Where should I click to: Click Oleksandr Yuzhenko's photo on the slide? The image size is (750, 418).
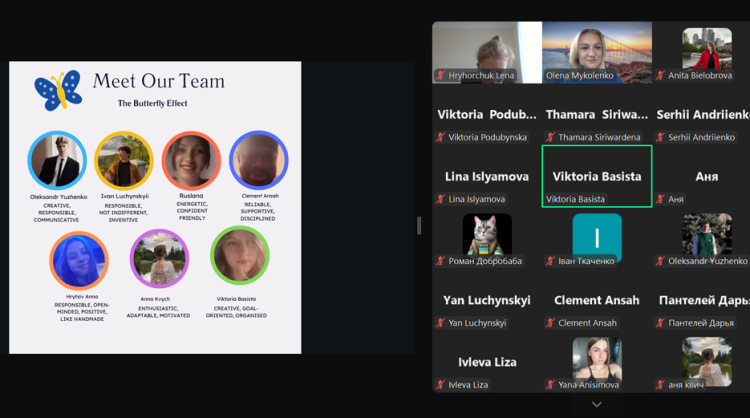(57, 160)
